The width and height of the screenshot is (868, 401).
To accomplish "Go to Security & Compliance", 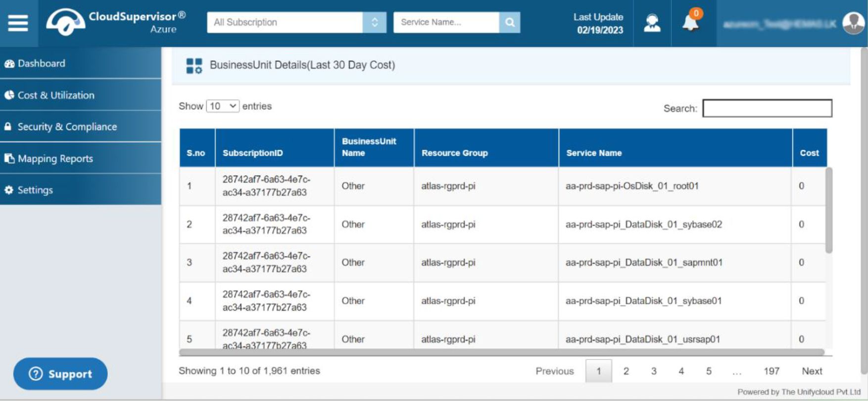I will (x=81, y=127).
